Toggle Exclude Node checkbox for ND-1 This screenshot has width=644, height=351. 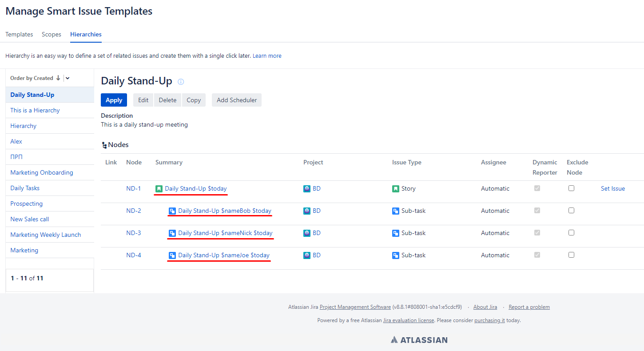(571, 188)
